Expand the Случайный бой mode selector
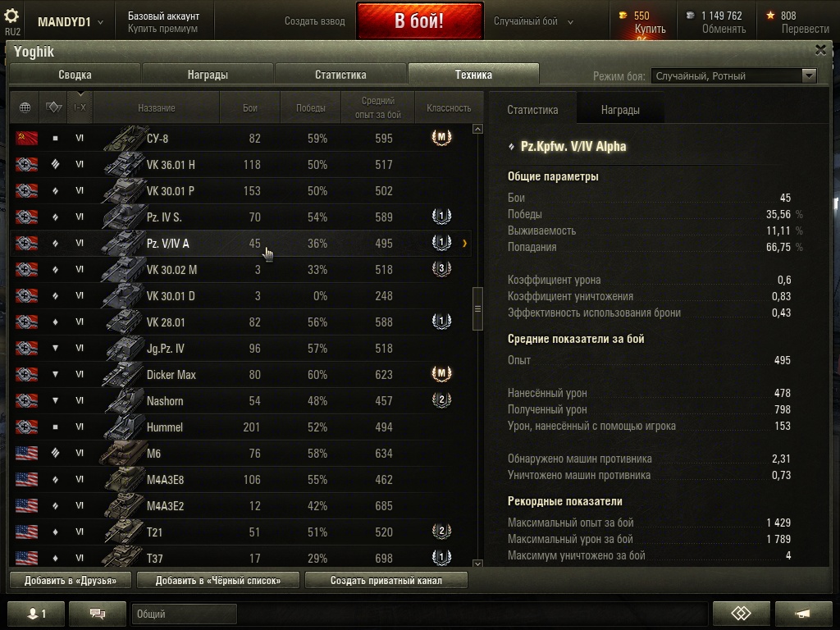The width and height of the screenshot is (840, 630). 533,21
